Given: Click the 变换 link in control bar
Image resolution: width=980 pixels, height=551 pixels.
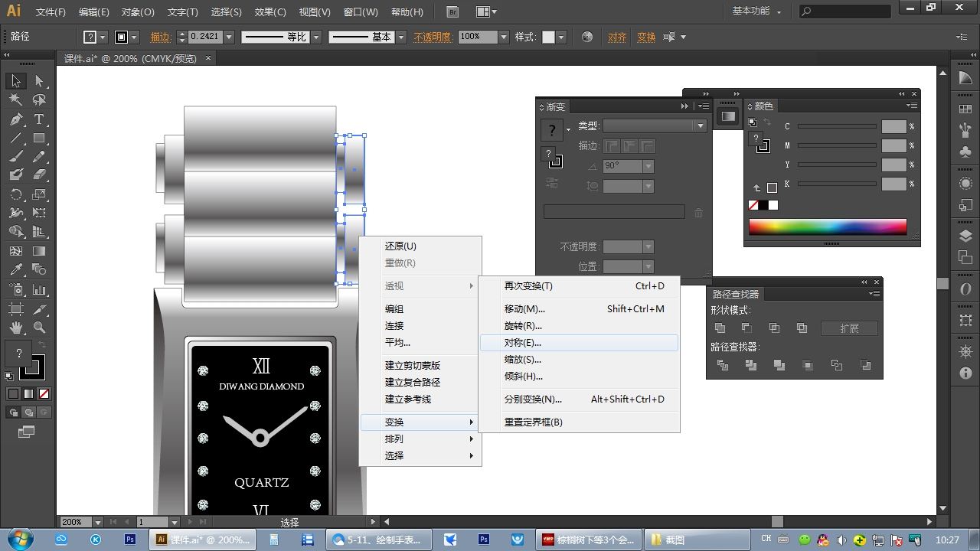Looking at the screenshot, I should tap(646, 37).
